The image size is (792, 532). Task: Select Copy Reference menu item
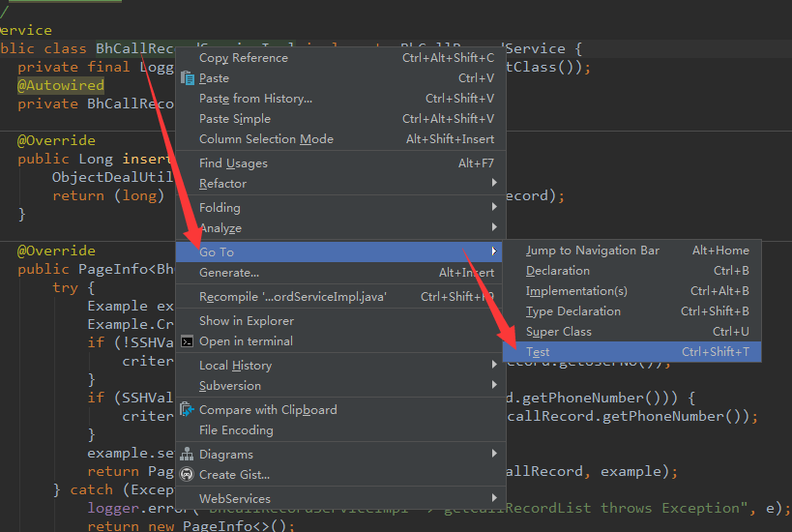click(x=243, y=58)
